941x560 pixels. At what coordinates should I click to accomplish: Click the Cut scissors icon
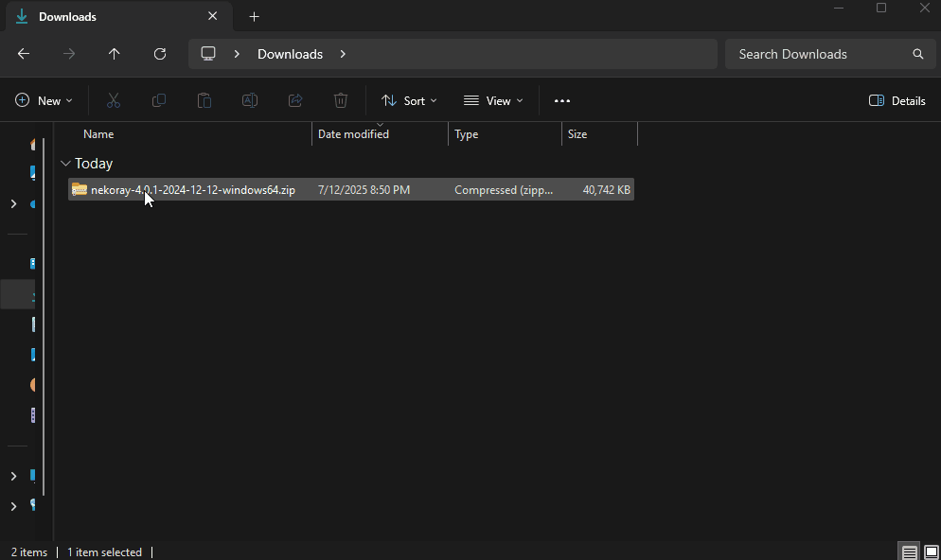[114, 100]
